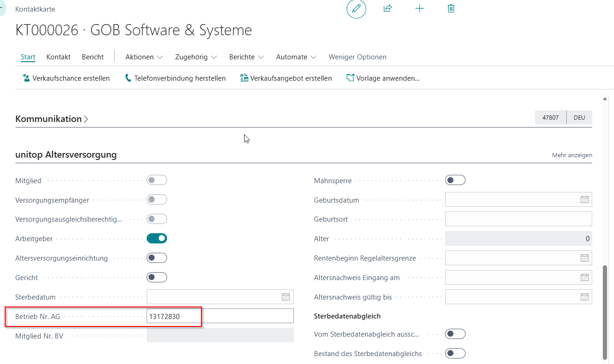Click Verkaufsangebot erstellen action
Screen dimensions: 614x364
[286, 78]
